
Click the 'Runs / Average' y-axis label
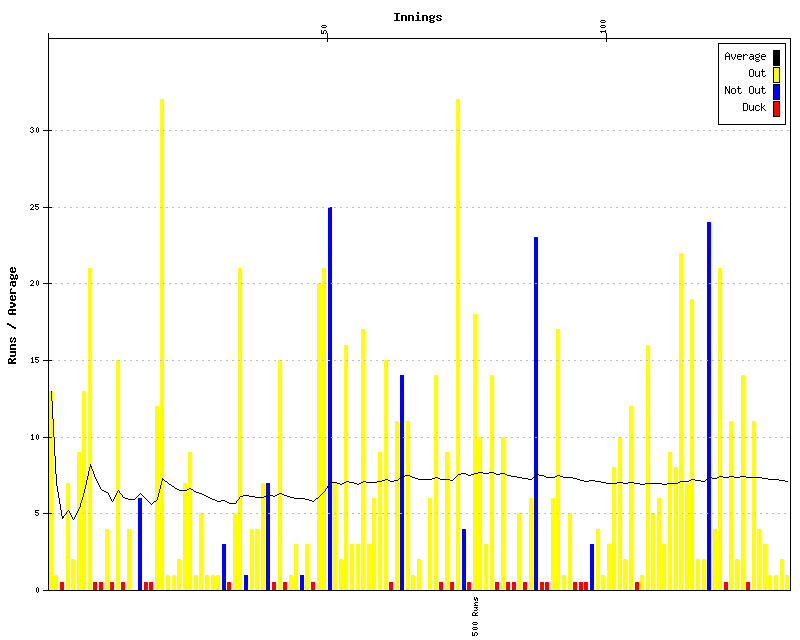click(x=13, y=315)
